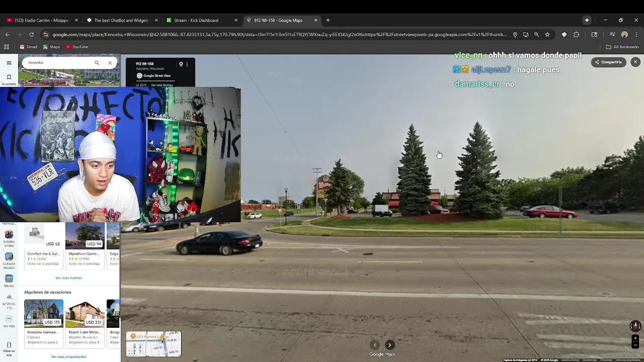644x362 pixels.
Task: Go to previous Street View image arrow
Action: pyautogui.click(x=375, y=345)
